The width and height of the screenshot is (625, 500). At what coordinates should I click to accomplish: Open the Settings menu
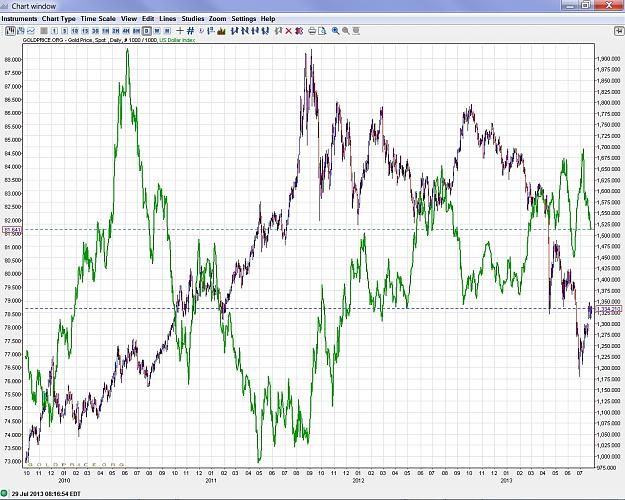244,19
